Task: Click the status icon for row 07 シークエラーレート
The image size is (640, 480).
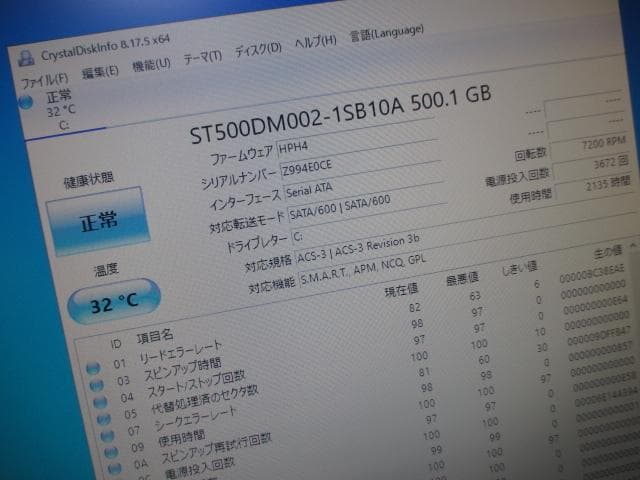Action: point(107,435)
